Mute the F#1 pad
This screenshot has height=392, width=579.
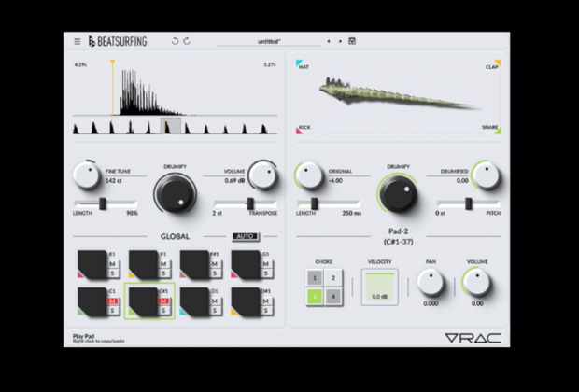tap(215, 264)
